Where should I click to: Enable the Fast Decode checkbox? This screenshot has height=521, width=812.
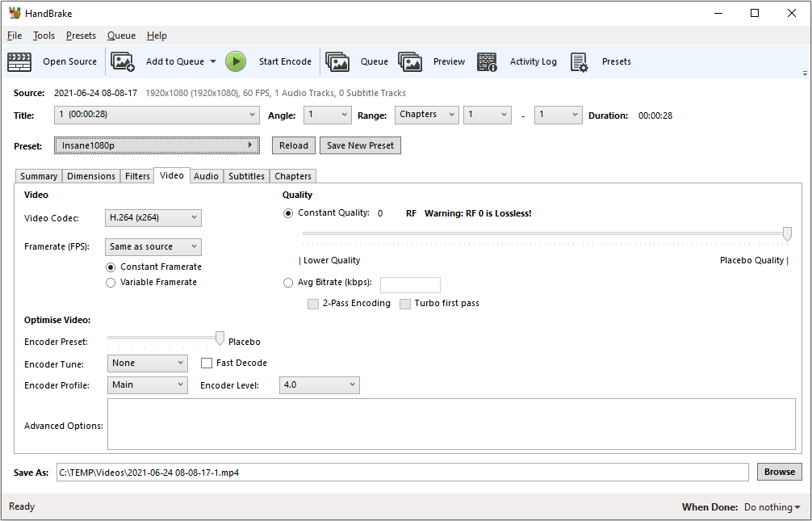tap(207, 363)
